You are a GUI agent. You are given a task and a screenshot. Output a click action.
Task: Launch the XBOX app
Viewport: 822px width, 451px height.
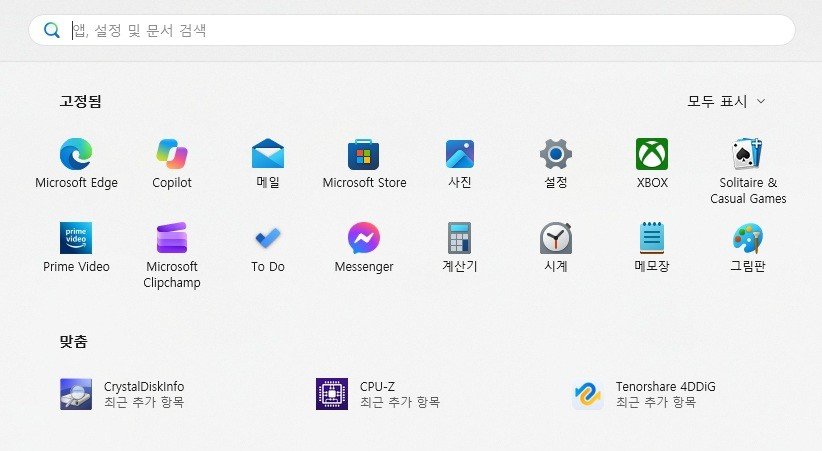coord(652,154)
